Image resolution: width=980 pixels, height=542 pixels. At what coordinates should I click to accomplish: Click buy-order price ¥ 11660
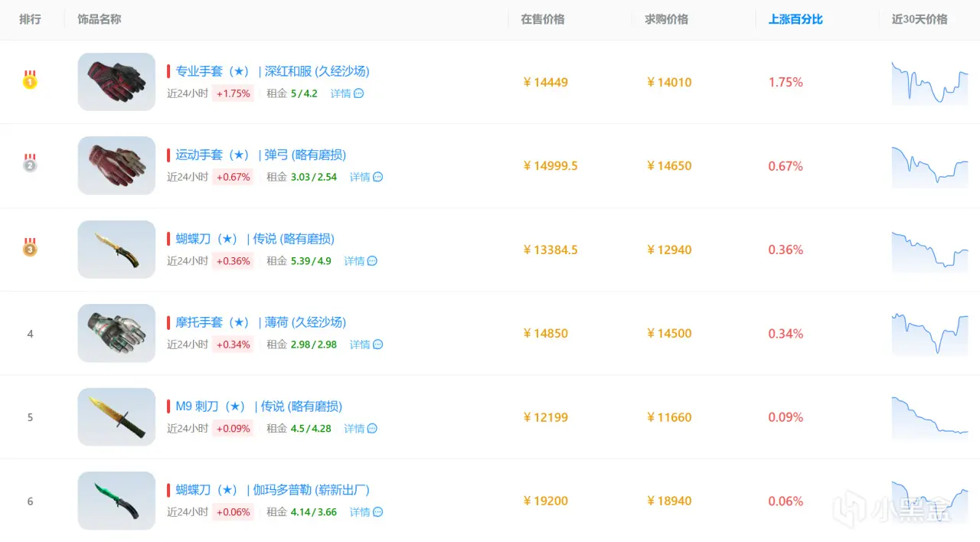point(669,417)
